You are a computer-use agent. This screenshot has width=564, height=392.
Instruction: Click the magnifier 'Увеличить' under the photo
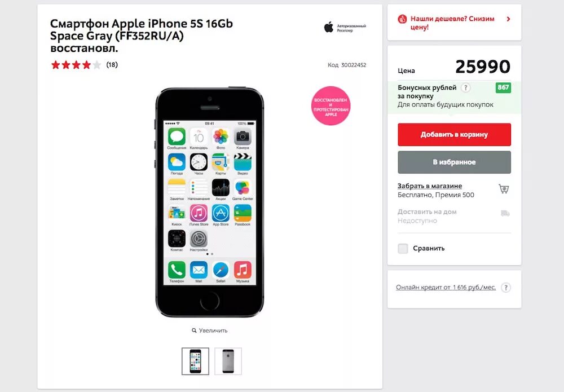click(x=210, y=330)
